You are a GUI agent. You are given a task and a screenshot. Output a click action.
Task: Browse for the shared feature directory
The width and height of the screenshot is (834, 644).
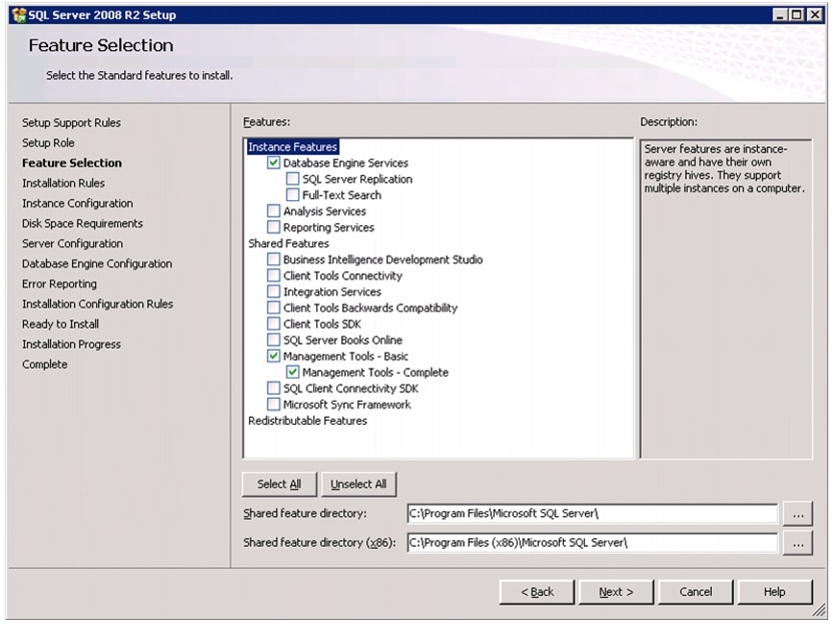pos(797,514)
